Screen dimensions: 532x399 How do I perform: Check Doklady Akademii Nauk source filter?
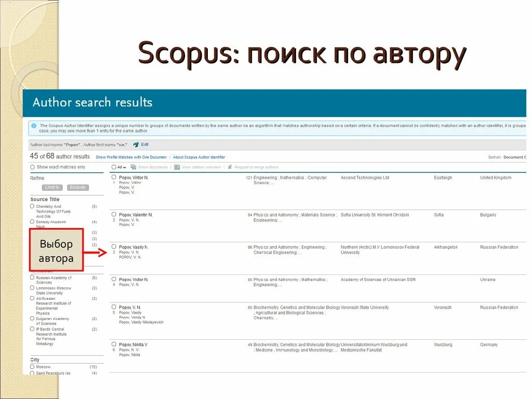coord(32,221)
